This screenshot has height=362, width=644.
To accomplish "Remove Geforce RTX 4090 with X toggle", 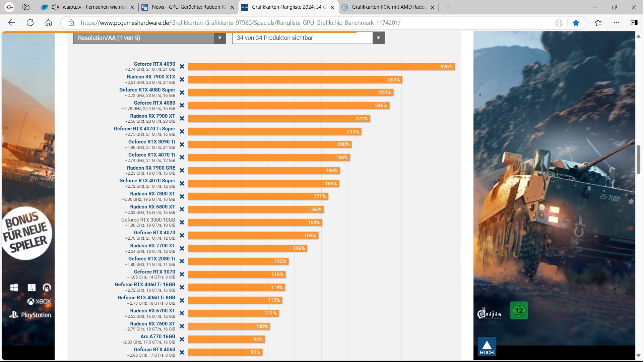I will pyautogui.click(x=182, y=66).
